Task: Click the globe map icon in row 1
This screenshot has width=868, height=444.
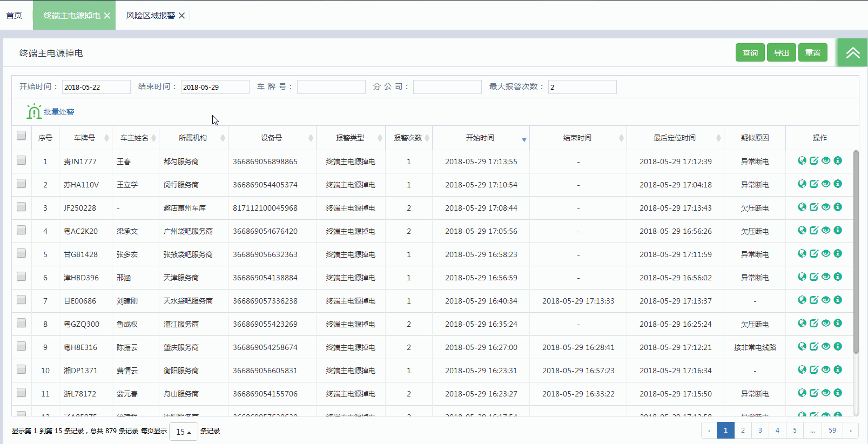Action: pyautogui.click(x=802, y=160)
